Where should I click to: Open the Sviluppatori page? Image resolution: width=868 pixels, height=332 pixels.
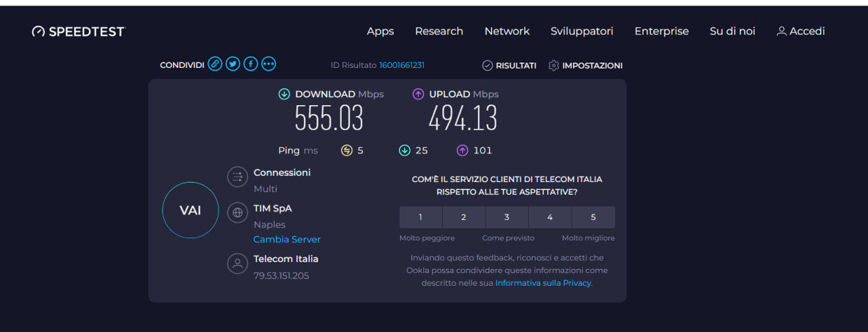pos(582,31)
